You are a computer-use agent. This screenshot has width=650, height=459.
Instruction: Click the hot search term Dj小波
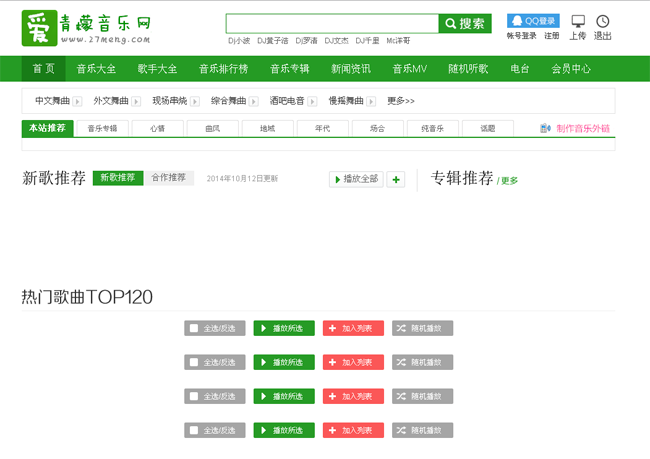(239, 41)
